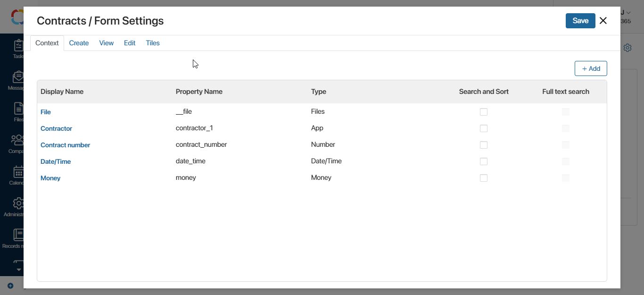Toggle Full text search for Contractor

tap(566, 128)
